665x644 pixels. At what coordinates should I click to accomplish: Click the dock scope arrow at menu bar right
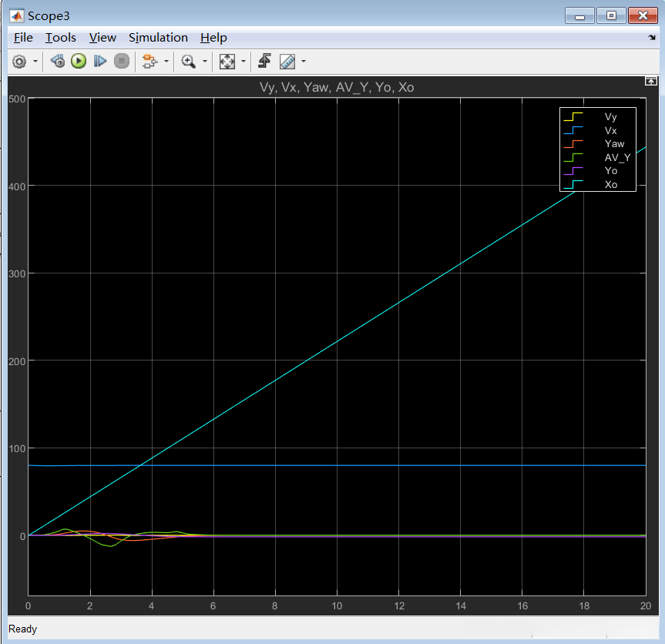tap(652, 38)
